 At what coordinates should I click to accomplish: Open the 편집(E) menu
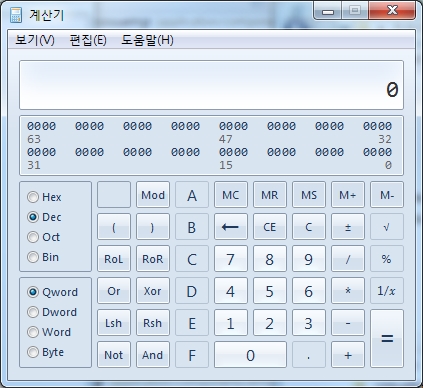pyautogui.click(x=88, y=40)
